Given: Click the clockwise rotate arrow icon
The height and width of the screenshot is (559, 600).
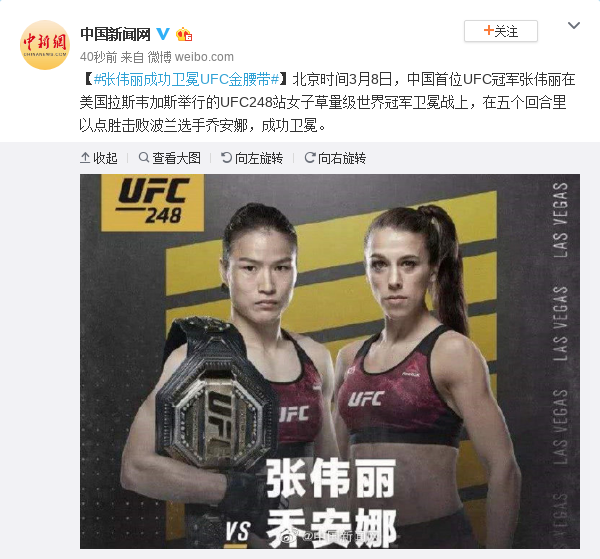Looking at the screenshot, I should (310, 158).
